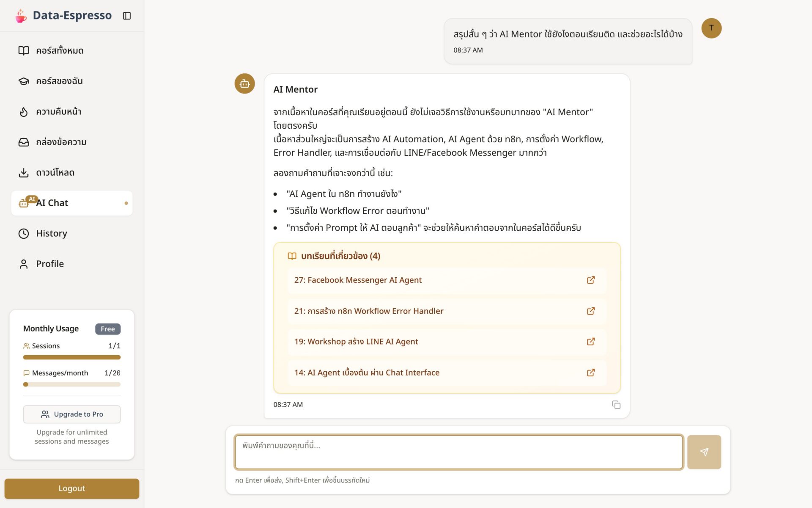Click the Messages/month usage progress bar

[x=72, y=384]
